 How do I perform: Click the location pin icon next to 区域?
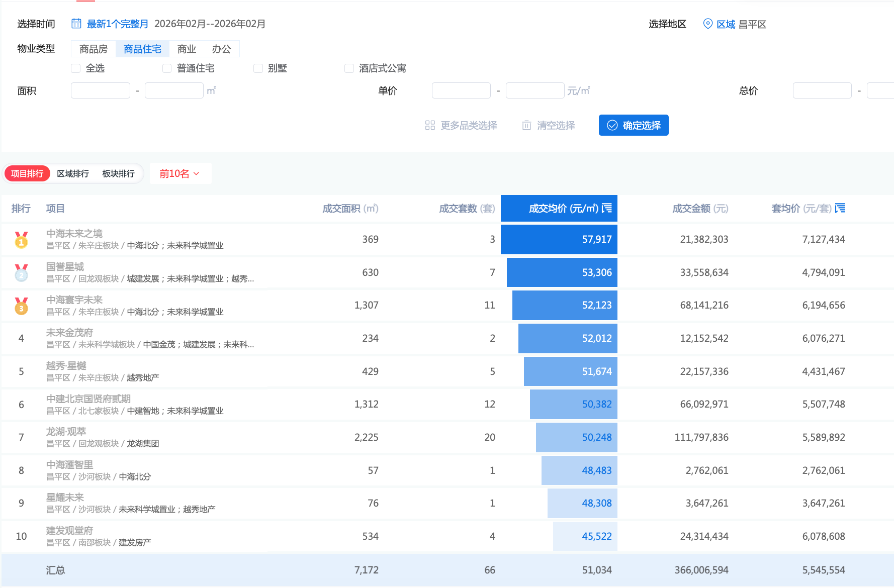[x=707, y=24]
